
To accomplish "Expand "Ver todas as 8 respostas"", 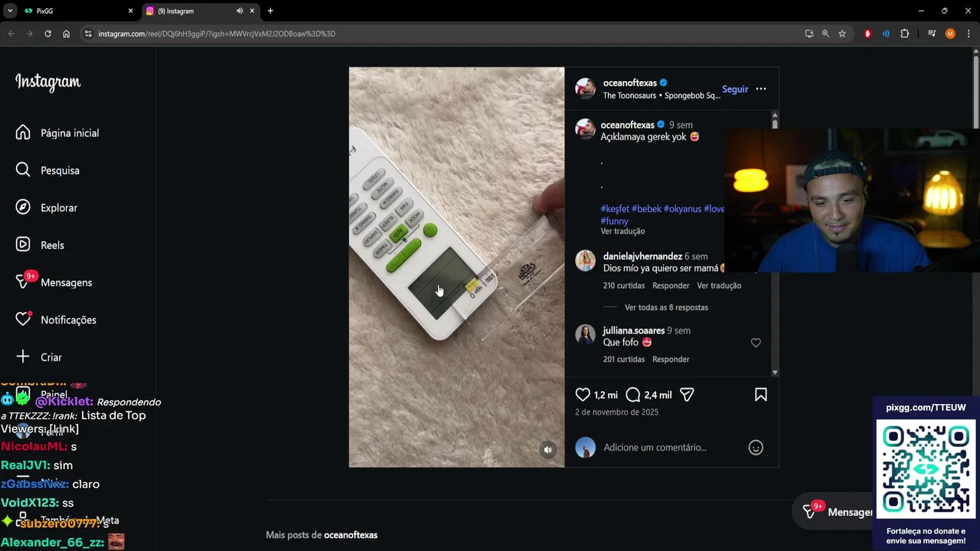I will 666,308.
